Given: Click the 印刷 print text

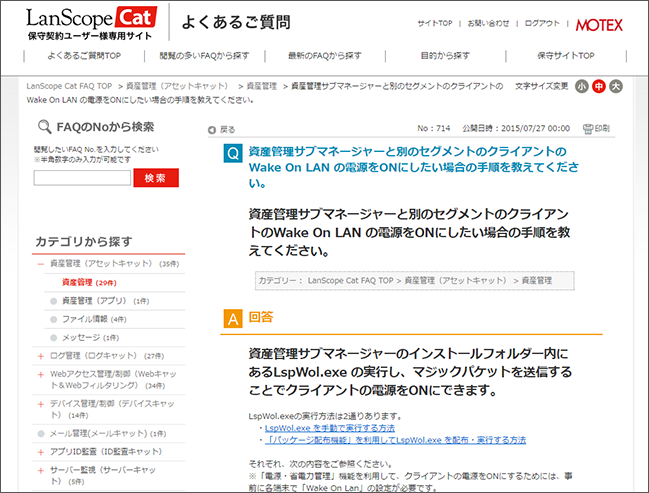Looking at the screenshot, I should 602,128.
